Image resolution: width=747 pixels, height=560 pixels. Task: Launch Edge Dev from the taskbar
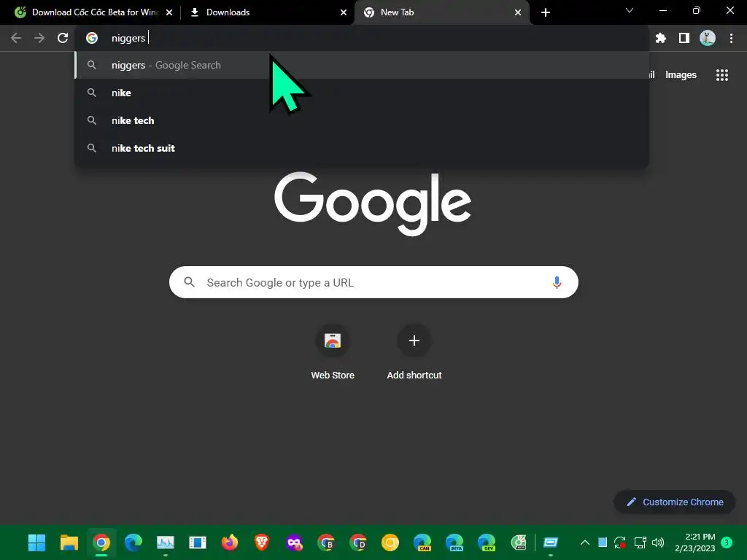click(x=487, y=542)
